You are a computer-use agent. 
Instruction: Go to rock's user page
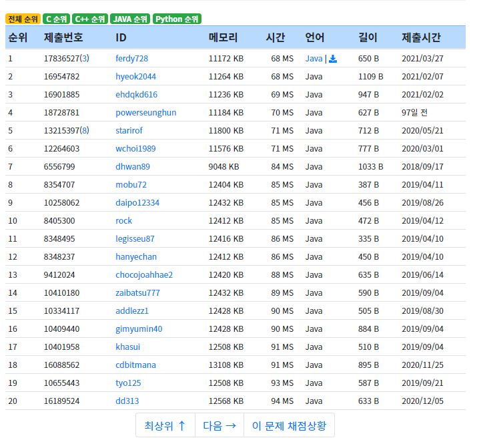coord(123,221)
